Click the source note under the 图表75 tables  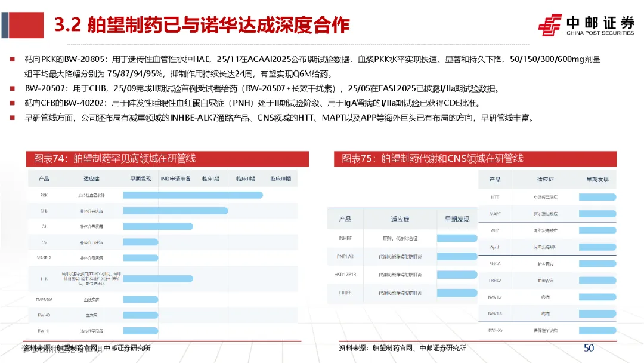coord(402,348)
